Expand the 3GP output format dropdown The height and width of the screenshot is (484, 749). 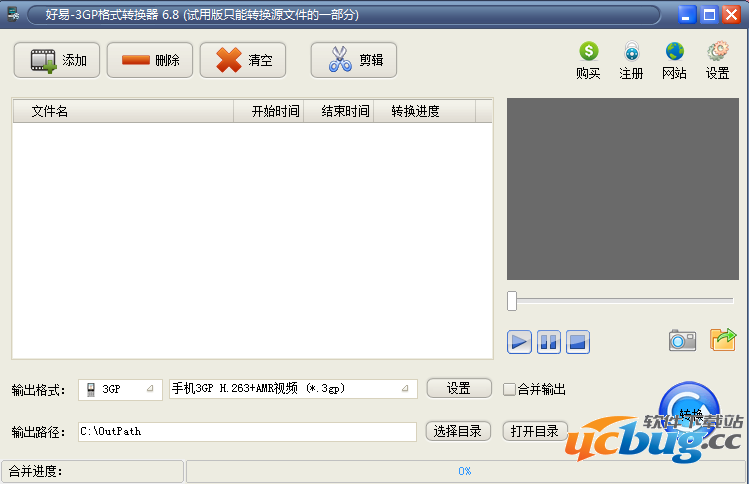coord(120,389)
